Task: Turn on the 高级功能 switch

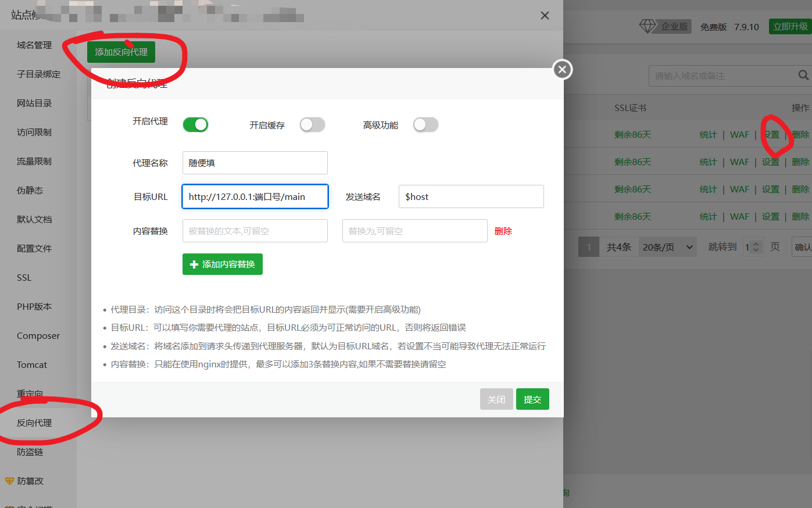Action: pyautogui.click(x=425, y=124)
